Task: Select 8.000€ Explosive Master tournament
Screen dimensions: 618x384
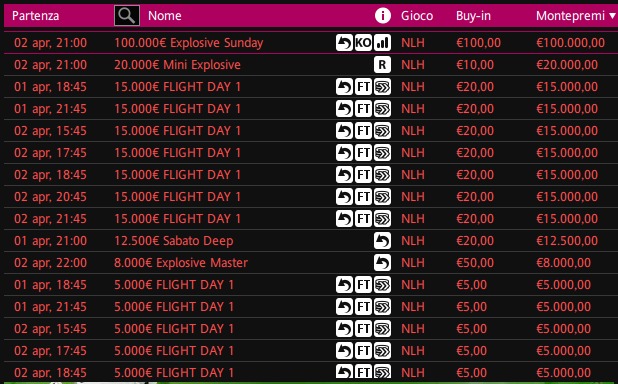Action: coord(181,263)
